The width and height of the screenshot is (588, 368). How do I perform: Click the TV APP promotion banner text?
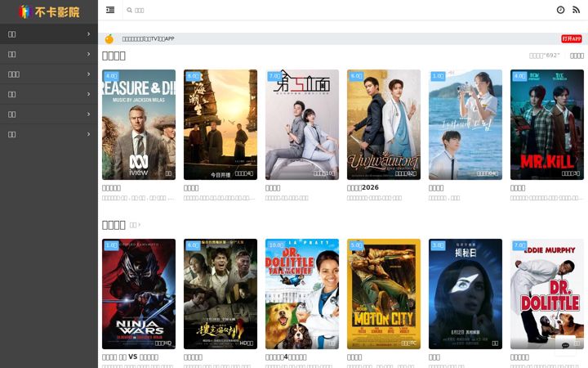click(x=148, y=38)
